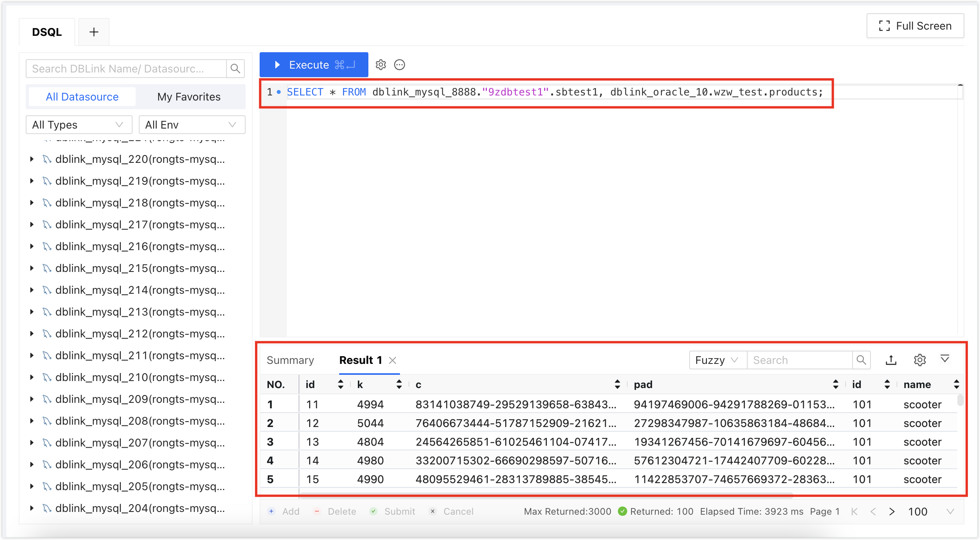Go to the previous page
Screen dimensions: 980x540
point(873,512)
